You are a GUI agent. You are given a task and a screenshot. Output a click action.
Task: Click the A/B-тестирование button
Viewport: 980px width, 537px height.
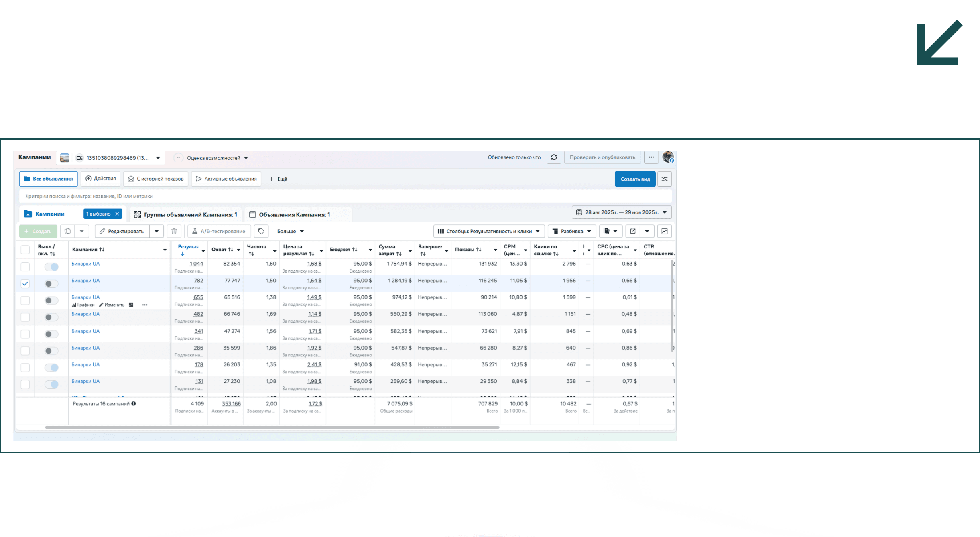click(219, 231)
